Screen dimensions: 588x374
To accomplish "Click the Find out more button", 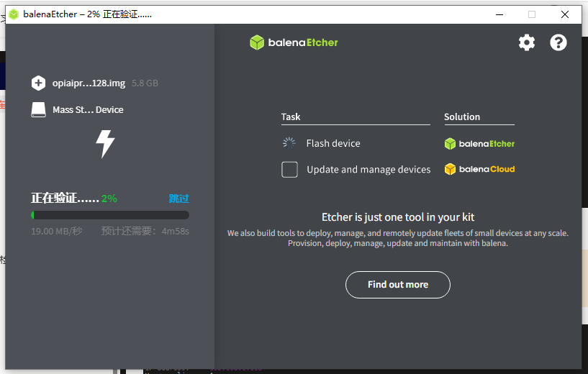I will click(397, 285).
